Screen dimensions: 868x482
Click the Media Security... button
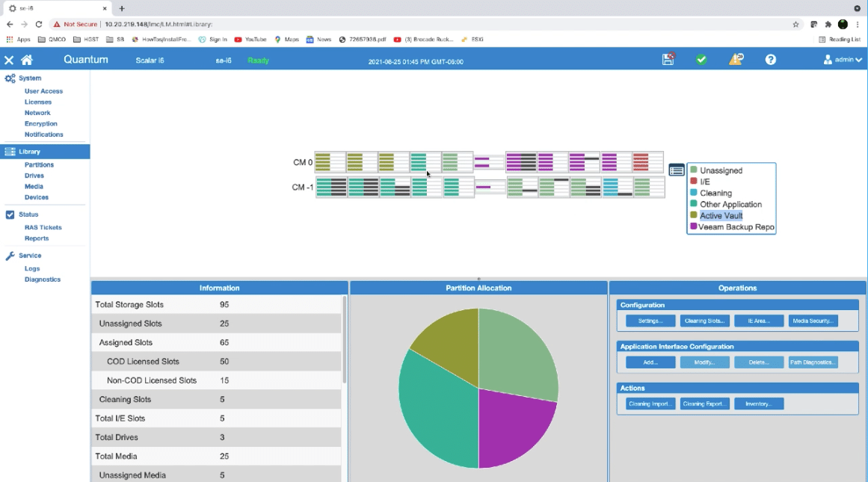click(x=813, y=321)
